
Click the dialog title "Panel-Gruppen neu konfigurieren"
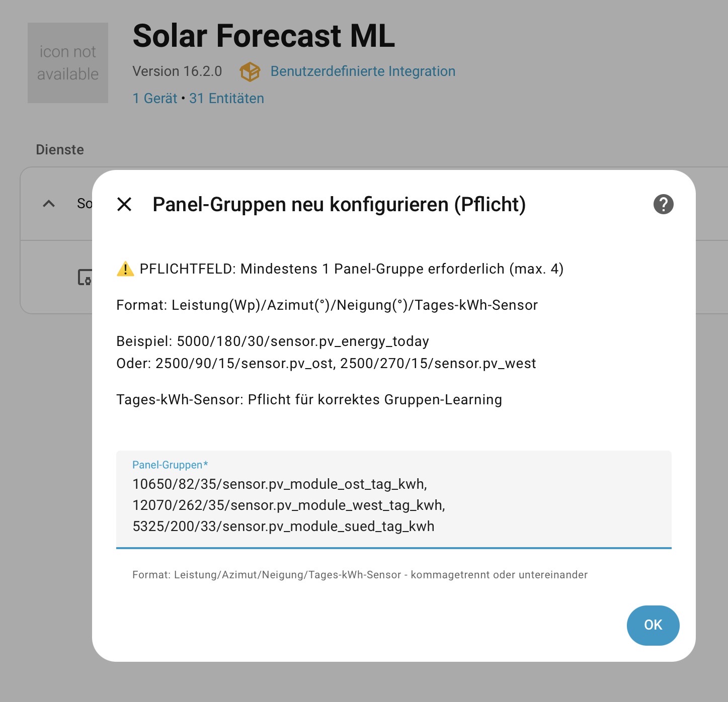pyautogui.click(x=339, y=205)
